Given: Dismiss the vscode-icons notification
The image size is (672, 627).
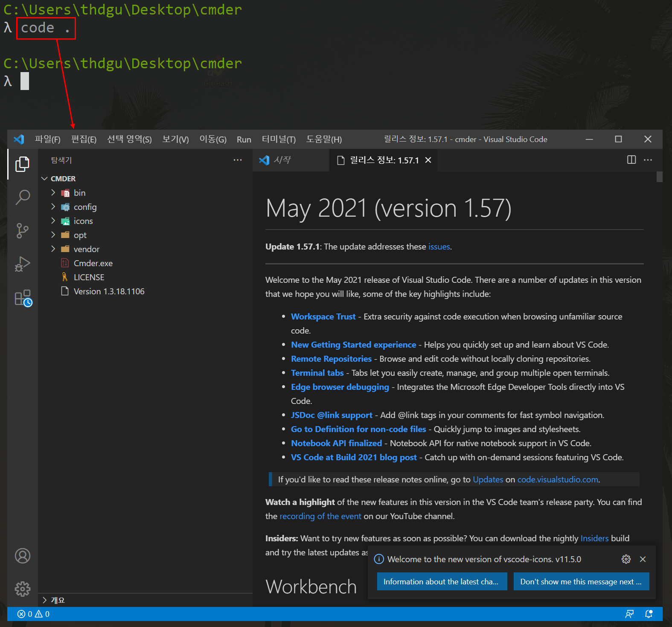Looking at the screenshot, I should pos(643,559).
